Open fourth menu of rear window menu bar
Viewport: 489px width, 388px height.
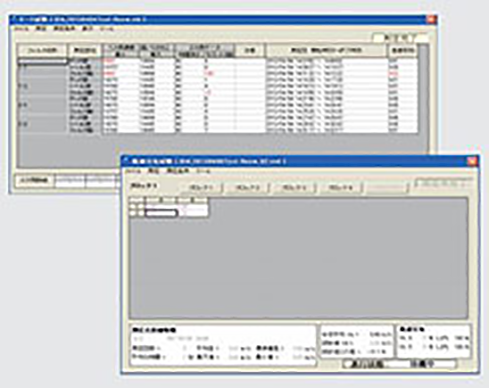click(87, 29)
